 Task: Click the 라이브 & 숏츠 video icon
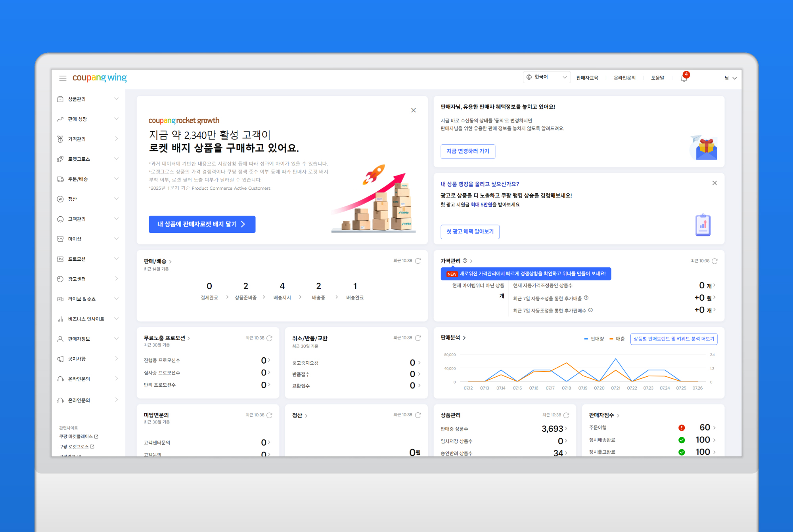tap(60, 299)
